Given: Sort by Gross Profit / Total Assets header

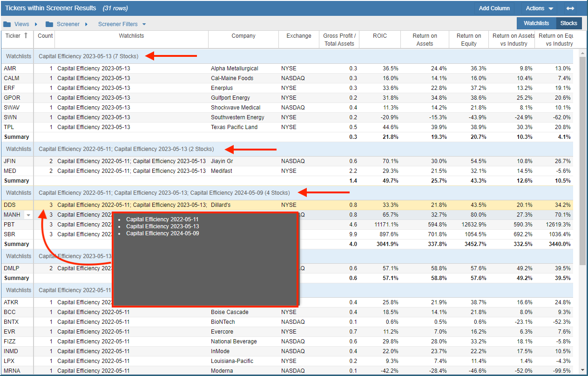Looking at the screenshot, I should 339,40.
